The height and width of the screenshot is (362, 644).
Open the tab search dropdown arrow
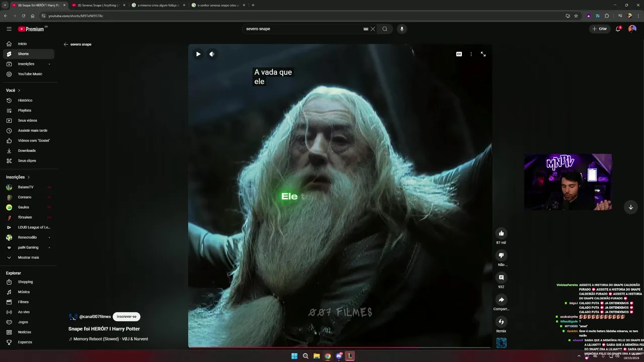click(x=5, y=5)
